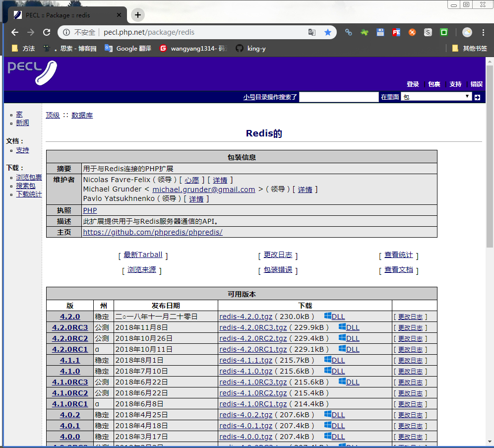Click the 顶级 breadcrumb link
Screen dimensions: 494x448
click(x=53, y=115)
